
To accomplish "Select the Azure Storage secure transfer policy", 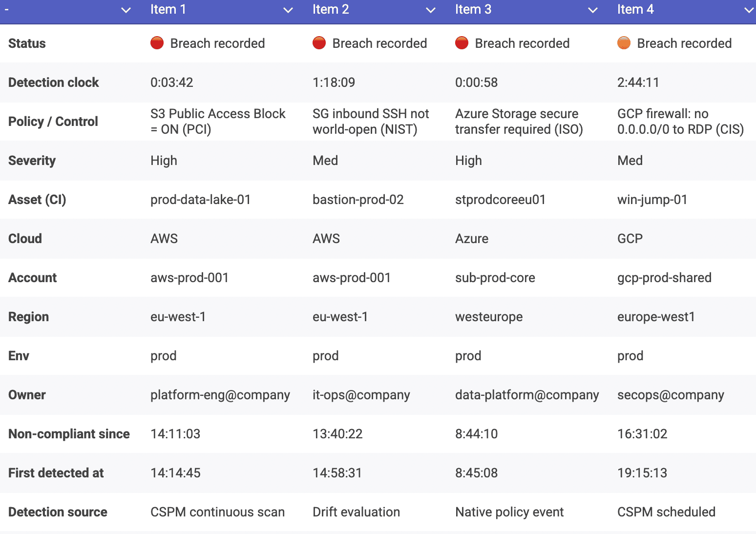I will click(x=519, y=122).
